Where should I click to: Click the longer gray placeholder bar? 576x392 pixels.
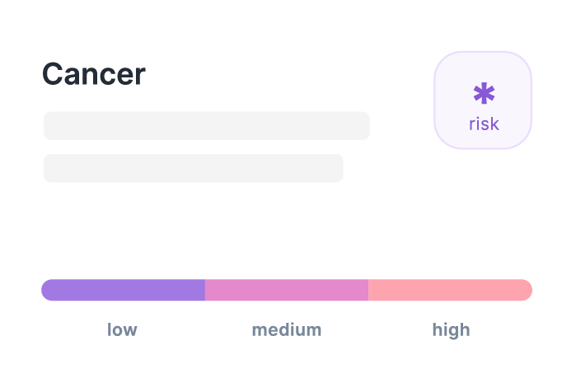coord(207,126)
